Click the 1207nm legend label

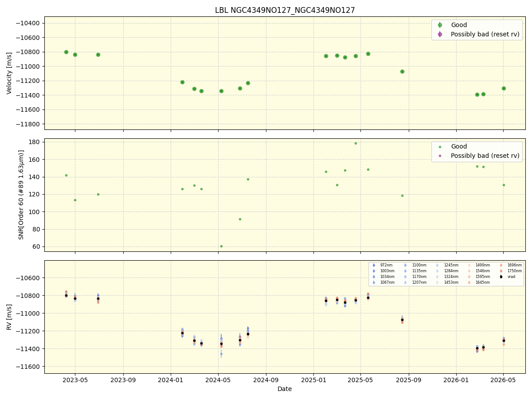419,282
